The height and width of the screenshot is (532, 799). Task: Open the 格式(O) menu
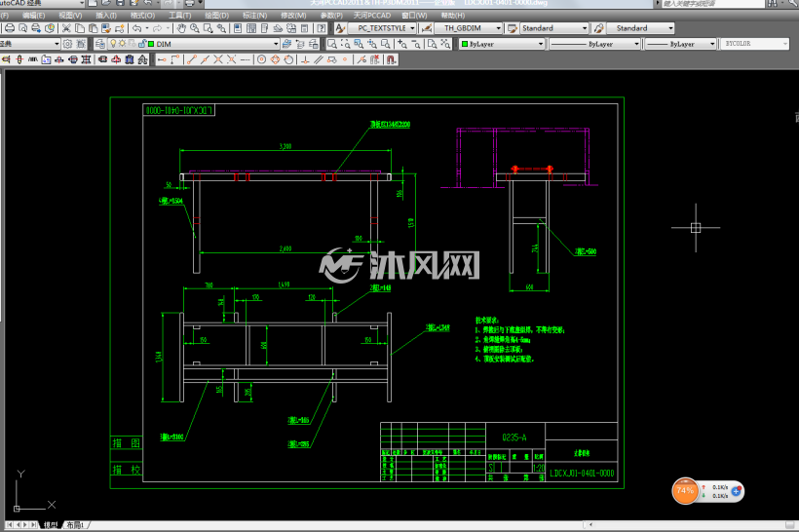[x=142, y=16]
